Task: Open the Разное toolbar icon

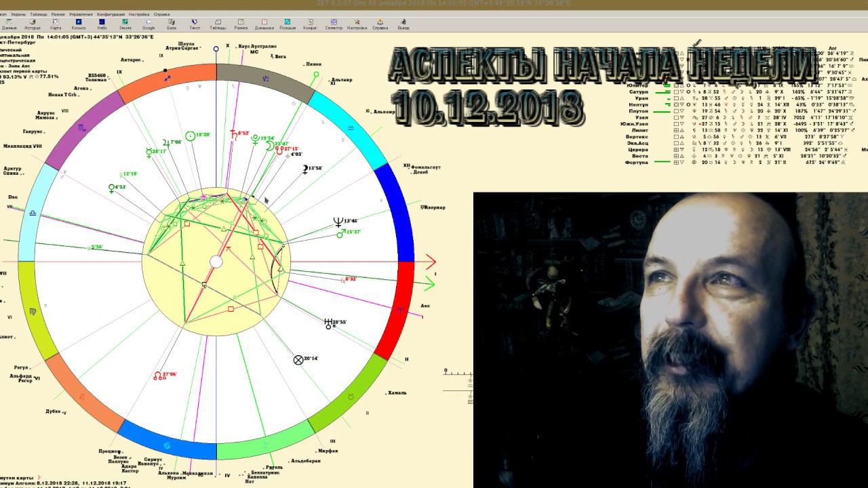Action: (241, 24)
